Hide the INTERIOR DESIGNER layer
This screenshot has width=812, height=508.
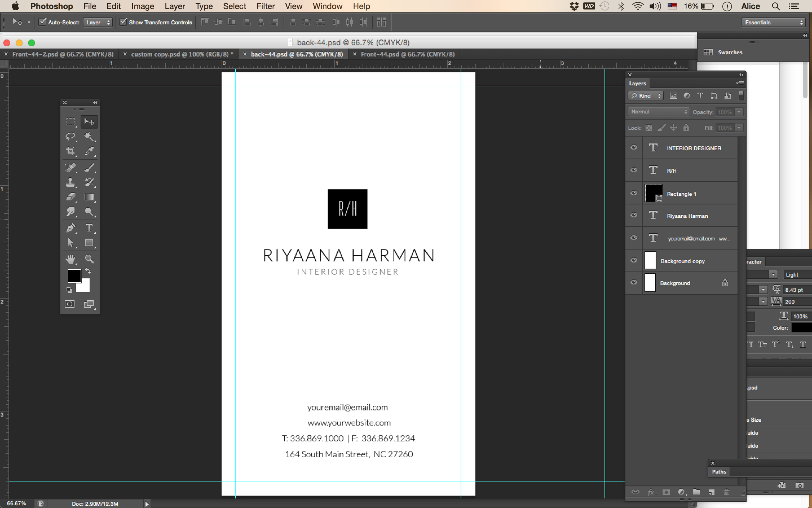point(633,148)
